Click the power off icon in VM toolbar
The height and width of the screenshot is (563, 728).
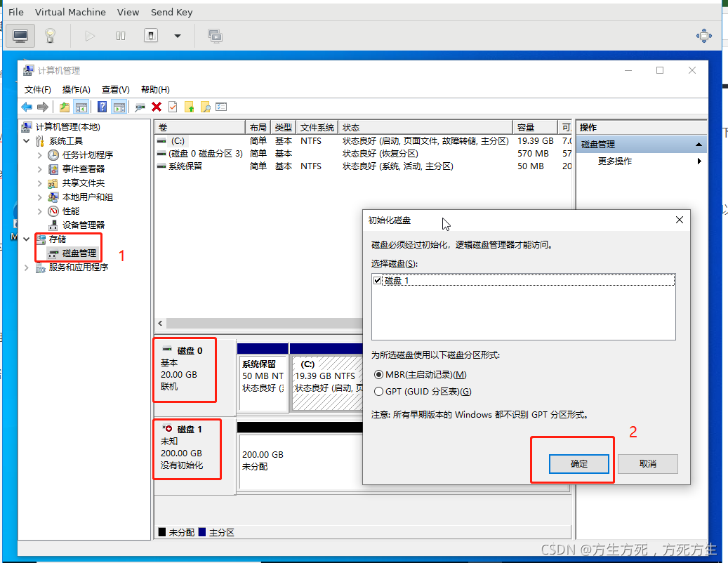[150, 35]
